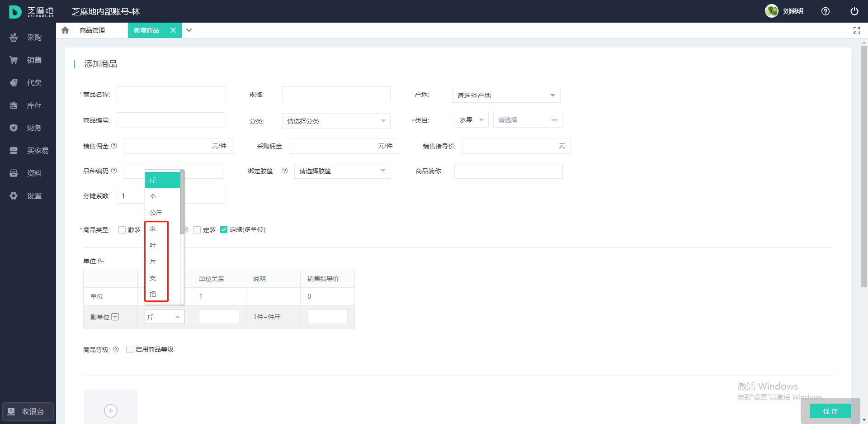Click the 刘晓明 username

793,11
